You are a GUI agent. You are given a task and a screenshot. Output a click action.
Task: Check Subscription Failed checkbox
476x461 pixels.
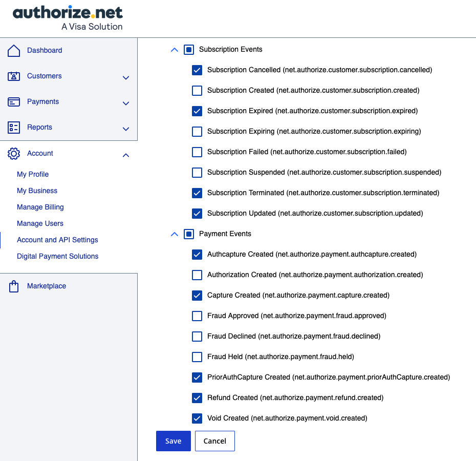click(197, 152)
